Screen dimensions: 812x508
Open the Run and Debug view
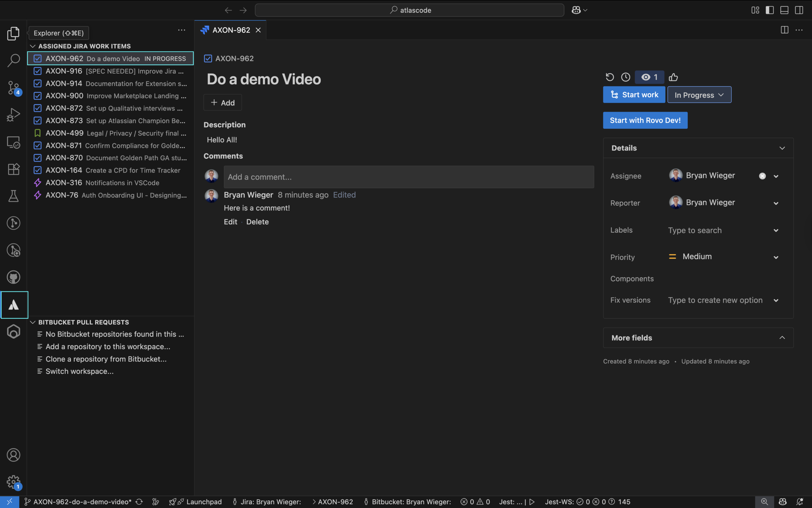coord(13,115)
